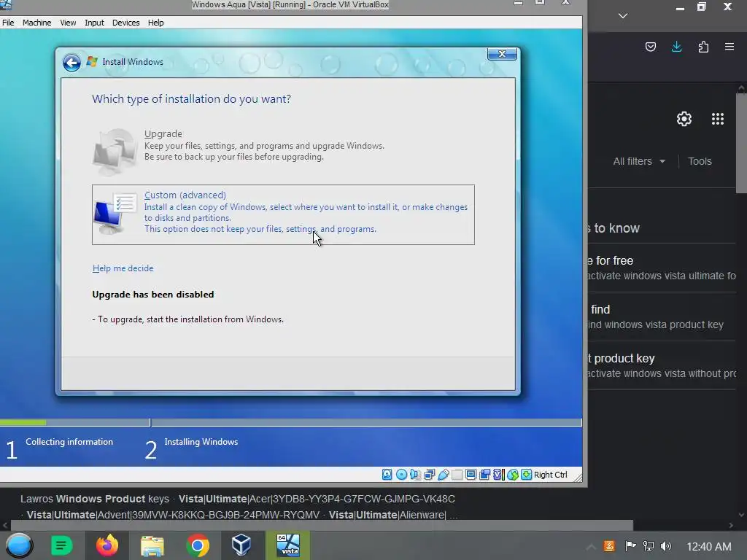Open the network tray icon
The image size is (747, 560).
pos(649,546)
